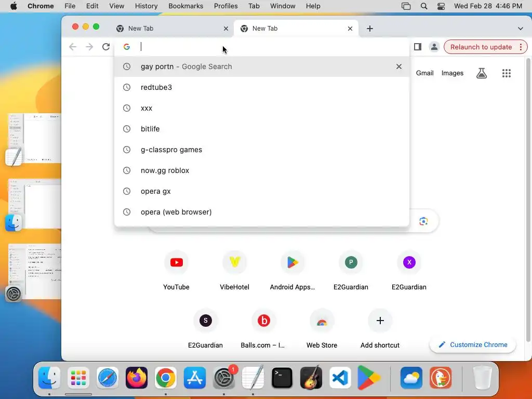The height and width of the screenshot is (399, 532).
Task: Open Stage Manager menu bar icon
Action: coord(406,6)
